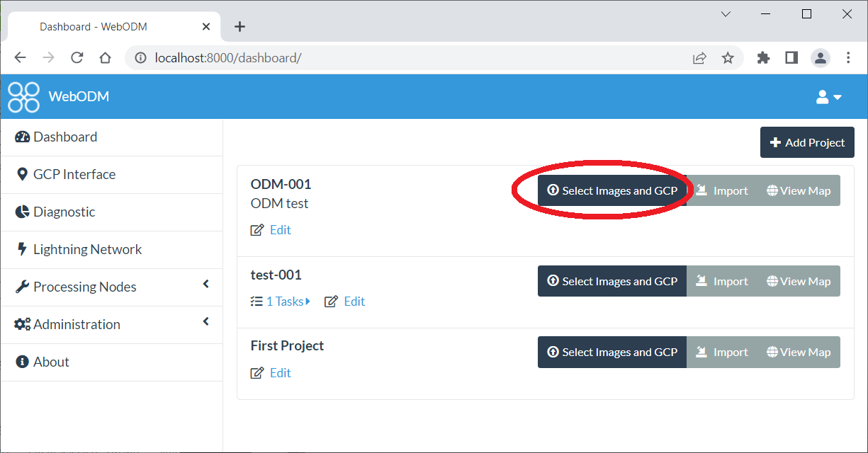Open the browser profile avatar

820,58
